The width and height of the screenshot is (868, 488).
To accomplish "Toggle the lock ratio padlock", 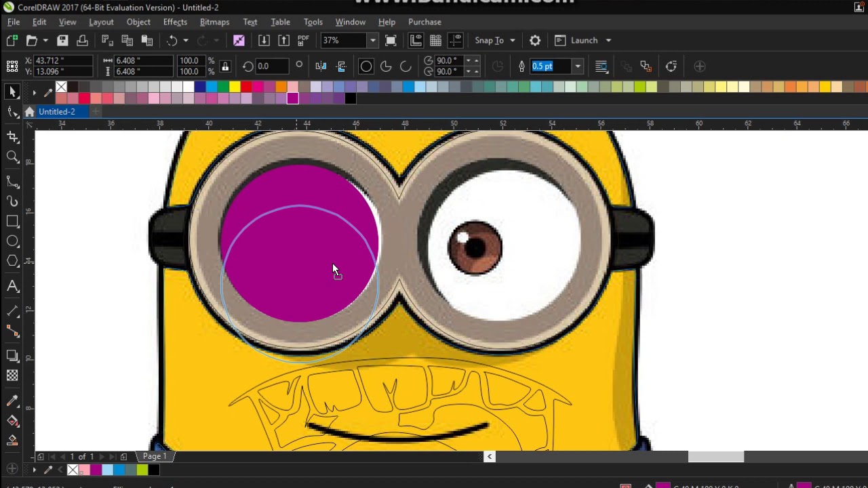I will (225, 66).
